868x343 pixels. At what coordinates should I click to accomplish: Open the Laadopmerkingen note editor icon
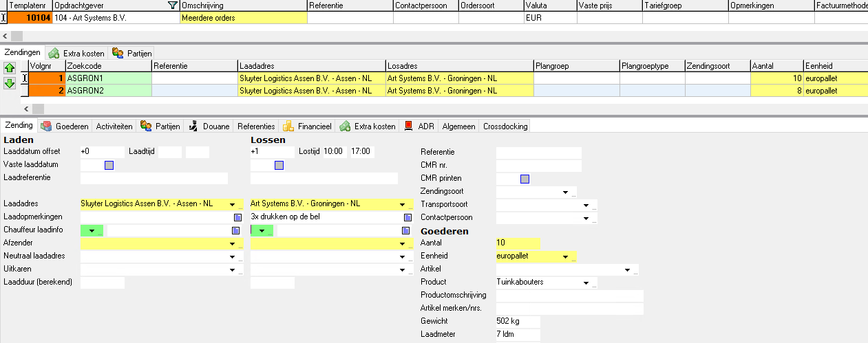pos(237,217)
